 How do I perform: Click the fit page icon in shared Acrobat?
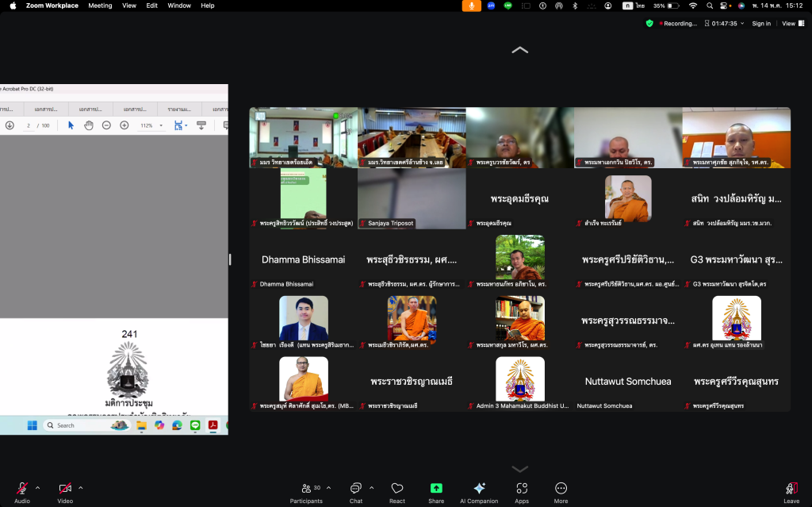(178, 125)
